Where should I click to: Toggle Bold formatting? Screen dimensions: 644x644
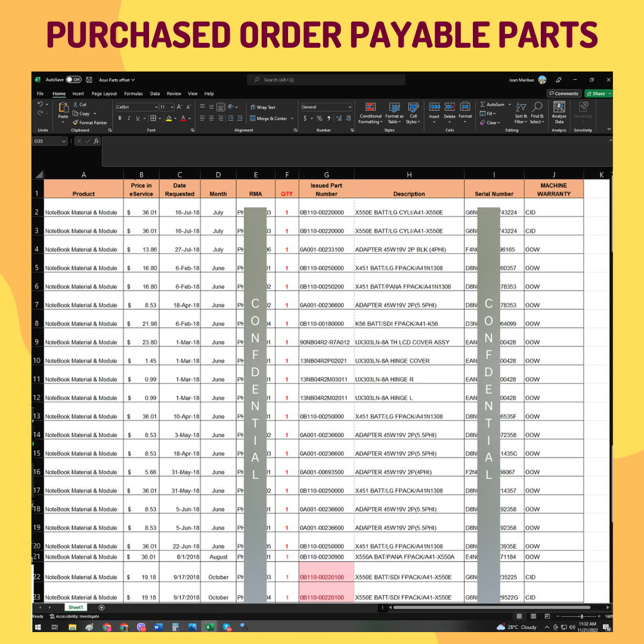tap(120, 118)
